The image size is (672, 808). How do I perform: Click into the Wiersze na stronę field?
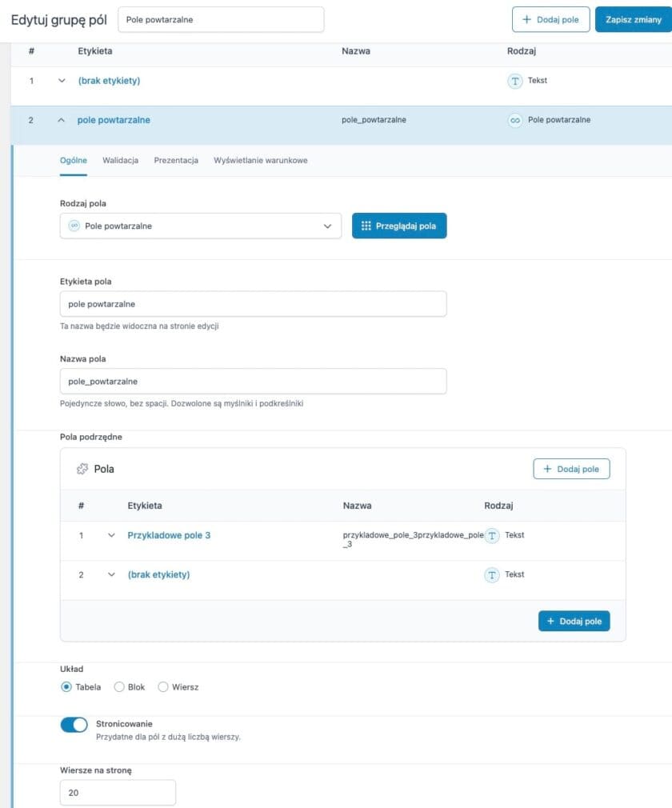click(118, 793)
